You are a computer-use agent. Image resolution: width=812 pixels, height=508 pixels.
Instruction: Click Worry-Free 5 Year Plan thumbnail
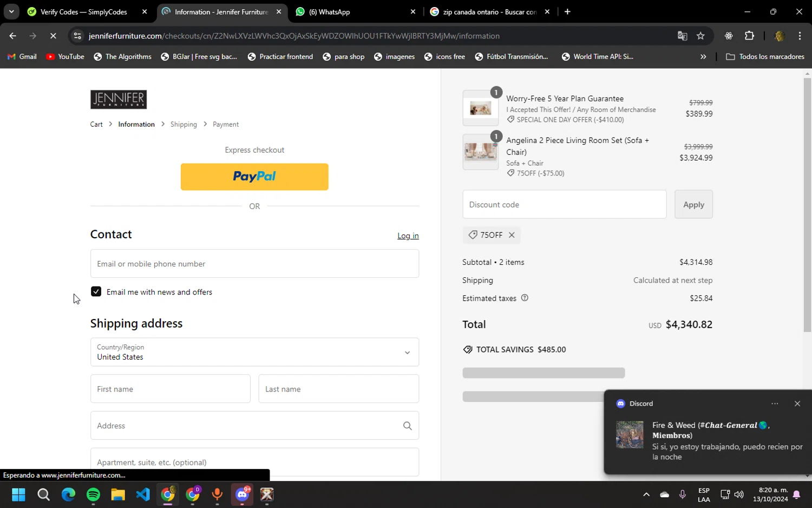point(481,108)
